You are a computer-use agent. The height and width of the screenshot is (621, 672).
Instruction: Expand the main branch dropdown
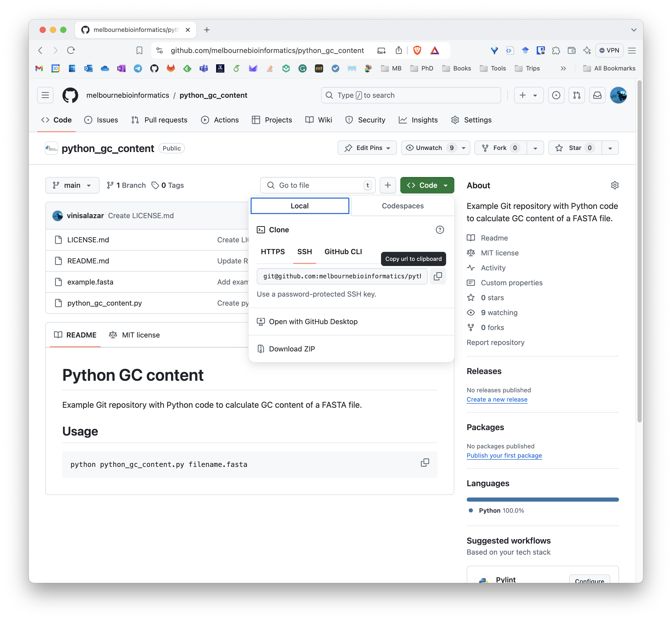[x=72, y=185]
